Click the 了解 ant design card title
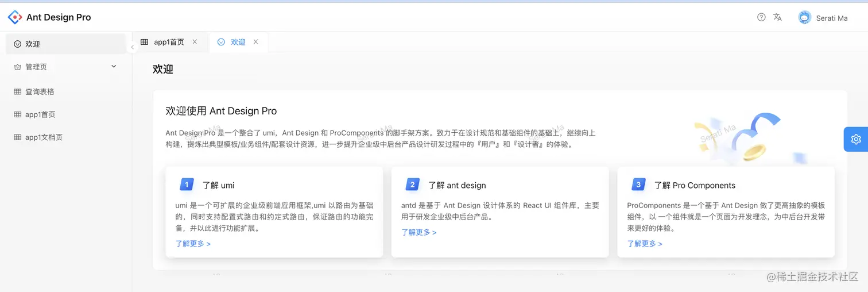The height and width of the screenshot is (292, 868). (457, 185)
